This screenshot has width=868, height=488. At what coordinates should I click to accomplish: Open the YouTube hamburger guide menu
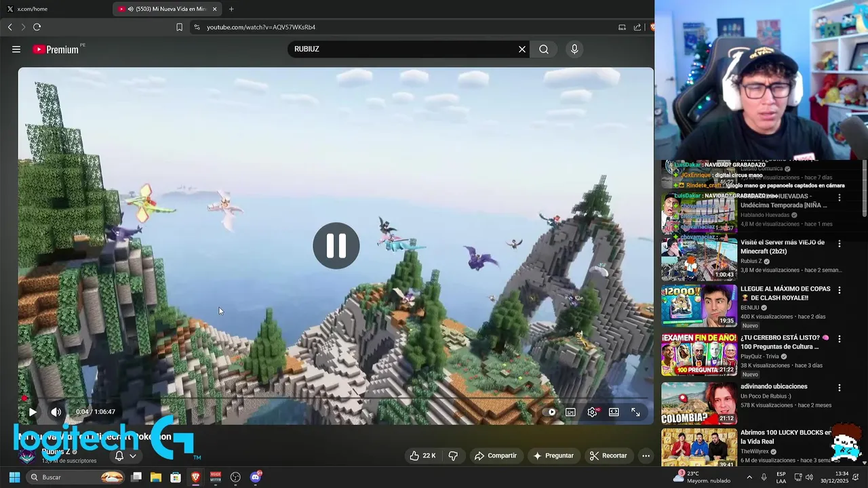pos(16,49)
